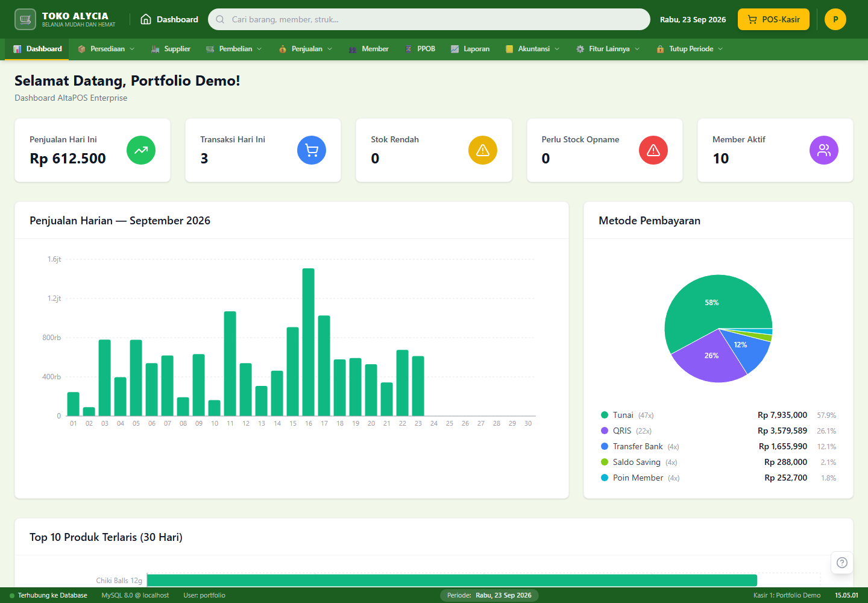Click the 26% purple pie slice

[x=711, y=356]
